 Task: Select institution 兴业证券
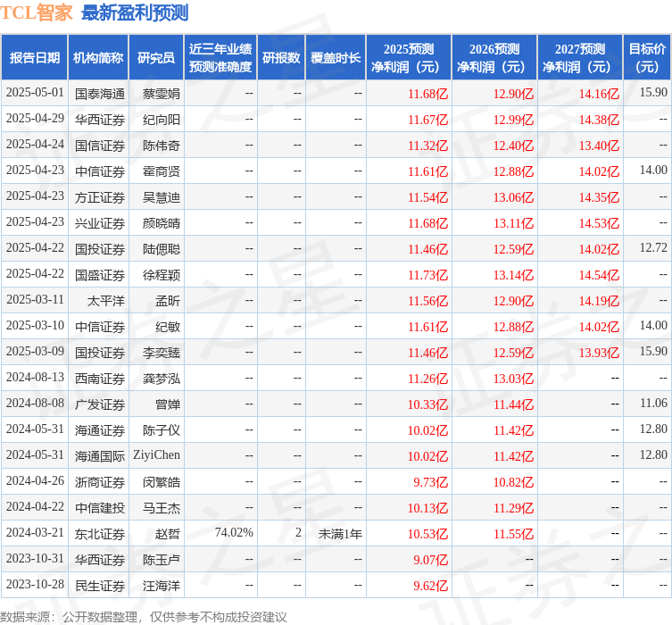click(99, 223)
